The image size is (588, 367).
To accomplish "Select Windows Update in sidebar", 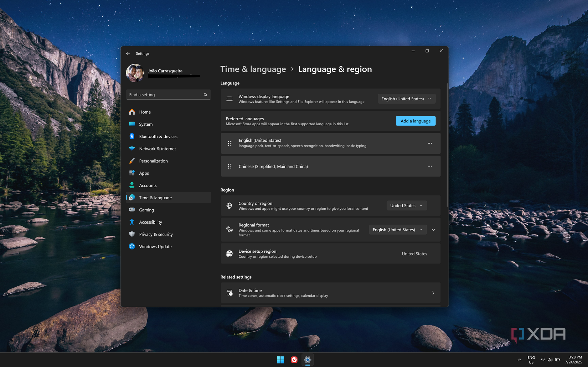I will click(155, 246).
